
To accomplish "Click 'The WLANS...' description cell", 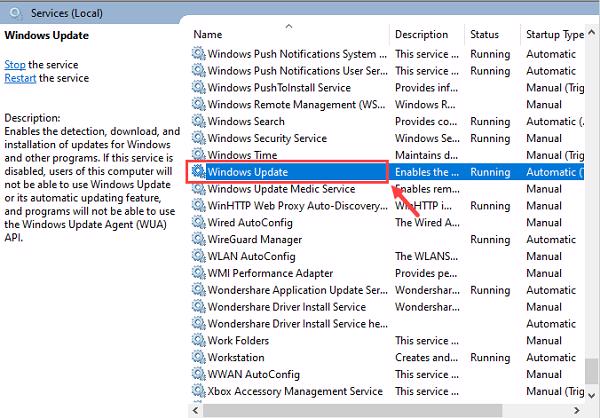I will (426, 256).
